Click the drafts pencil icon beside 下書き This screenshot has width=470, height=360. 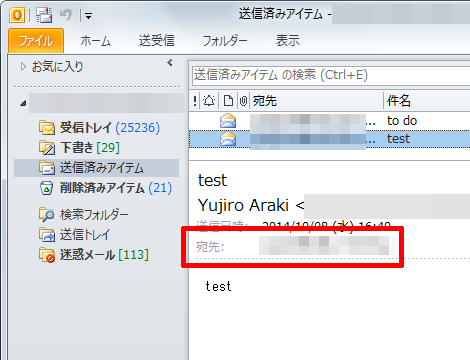(x=47, y=148)
